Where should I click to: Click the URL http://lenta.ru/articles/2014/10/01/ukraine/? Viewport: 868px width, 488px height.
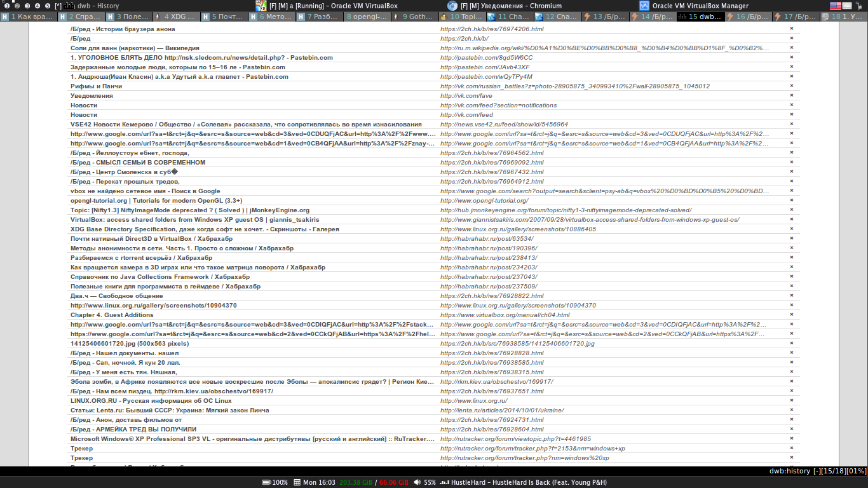pyautogui.click(x=502, y=410)
